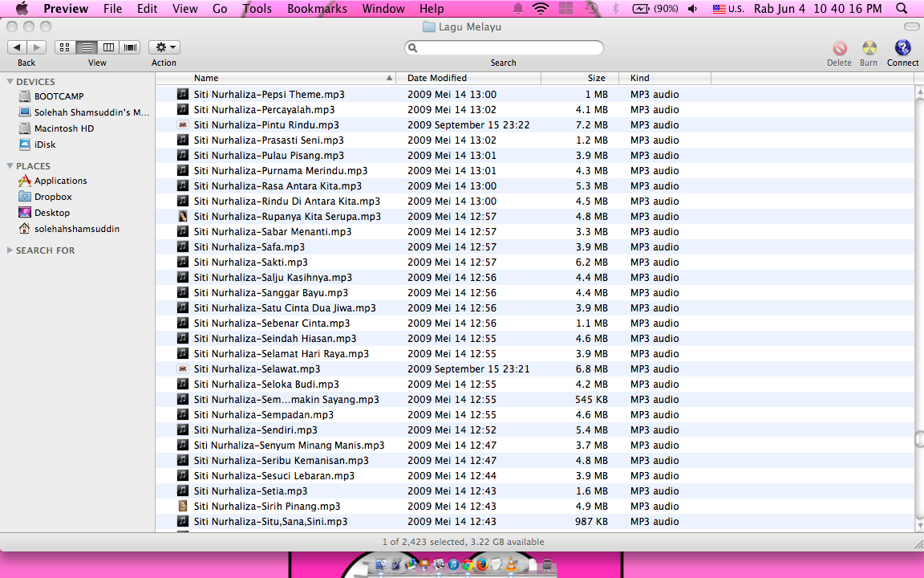This screenshot has height=578, width=924.
Task: Select file Siti Nurhaliza-Situ,Sana,Sini.mp3
Action: [x=270, y=521]
